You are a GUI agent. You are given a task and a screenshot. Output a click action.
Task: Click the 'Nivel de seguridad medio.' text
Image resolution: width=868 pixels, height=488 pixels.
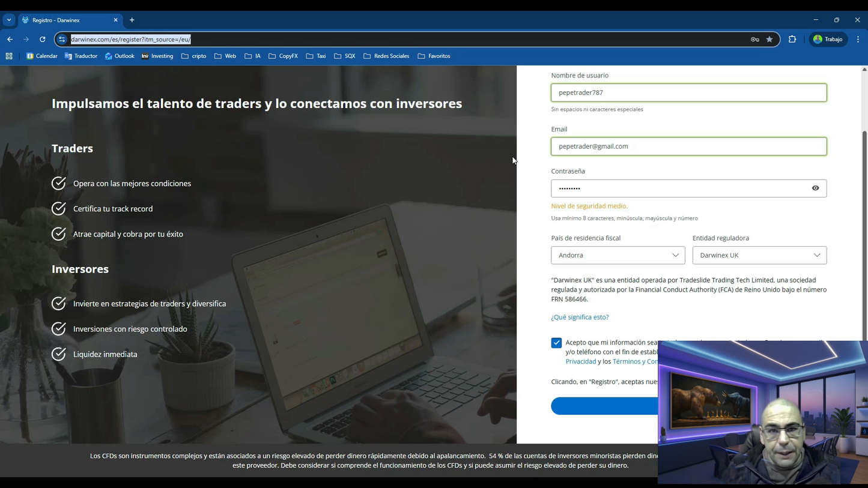coord(589,206)
